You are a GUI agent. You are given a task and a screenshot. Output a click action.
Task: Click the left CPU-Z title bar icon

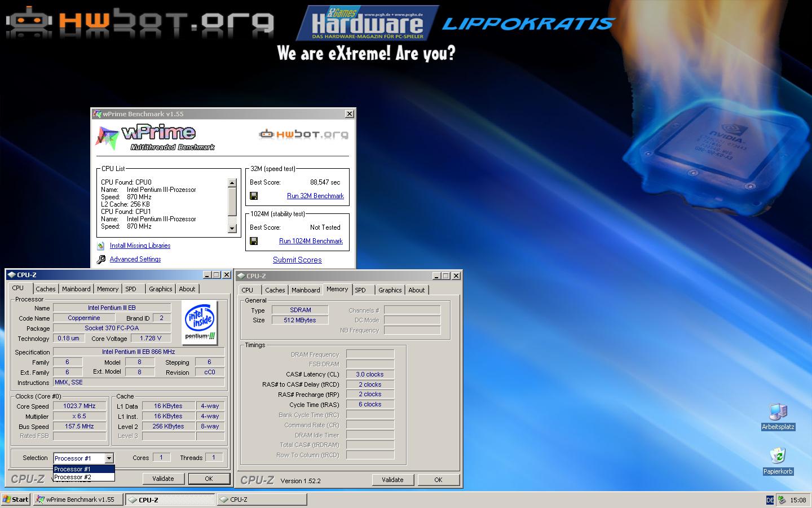pos(11,275)
